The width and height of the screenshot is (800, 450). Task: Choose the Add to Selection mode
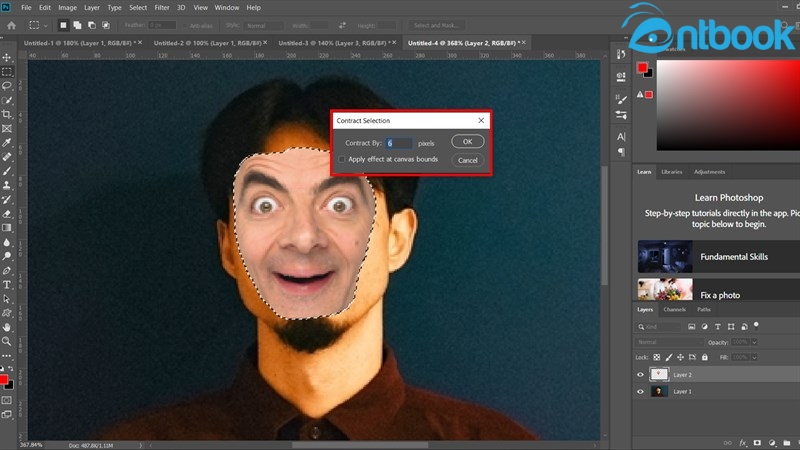(77, 25)
